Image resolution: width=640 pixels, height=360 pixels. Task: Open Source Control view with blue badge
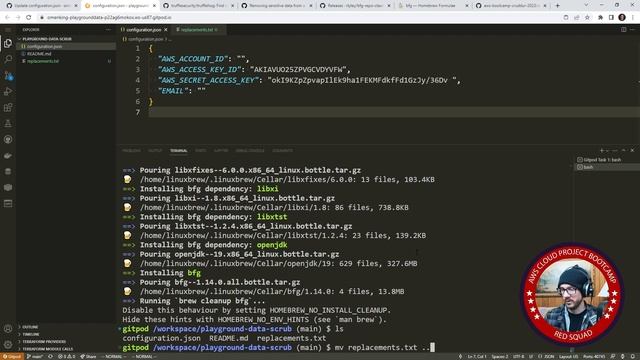(8, 76)
